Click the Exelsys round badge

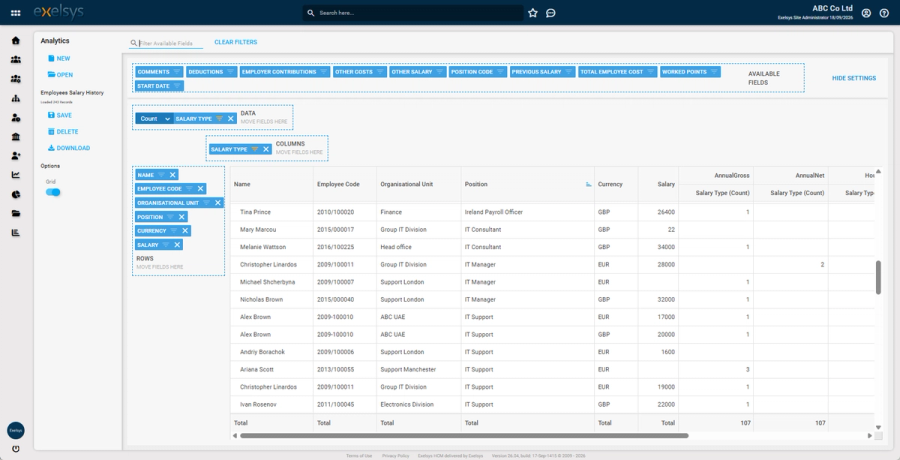(x=15, y=430)
